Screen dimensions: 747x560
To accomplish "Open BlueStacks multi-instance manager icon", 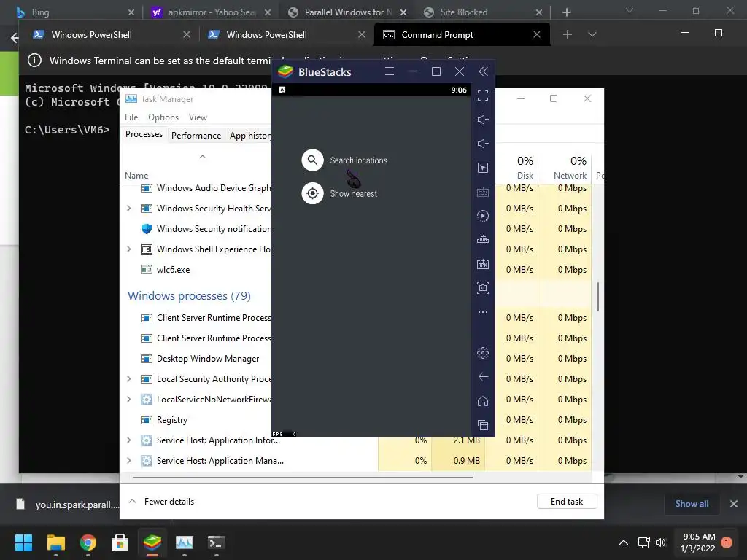I will pyautogui.click(x=483, y=239).
